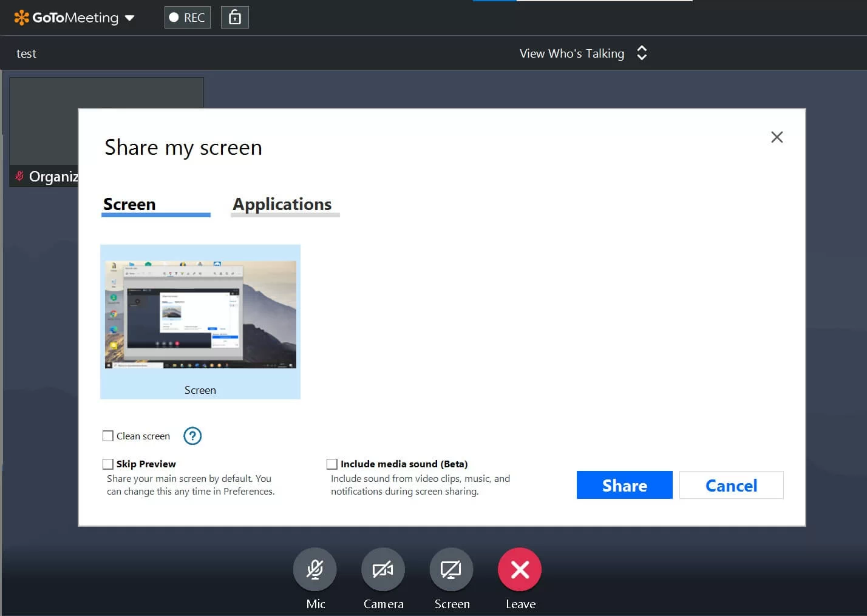Open the meeting lock icon

234,17
